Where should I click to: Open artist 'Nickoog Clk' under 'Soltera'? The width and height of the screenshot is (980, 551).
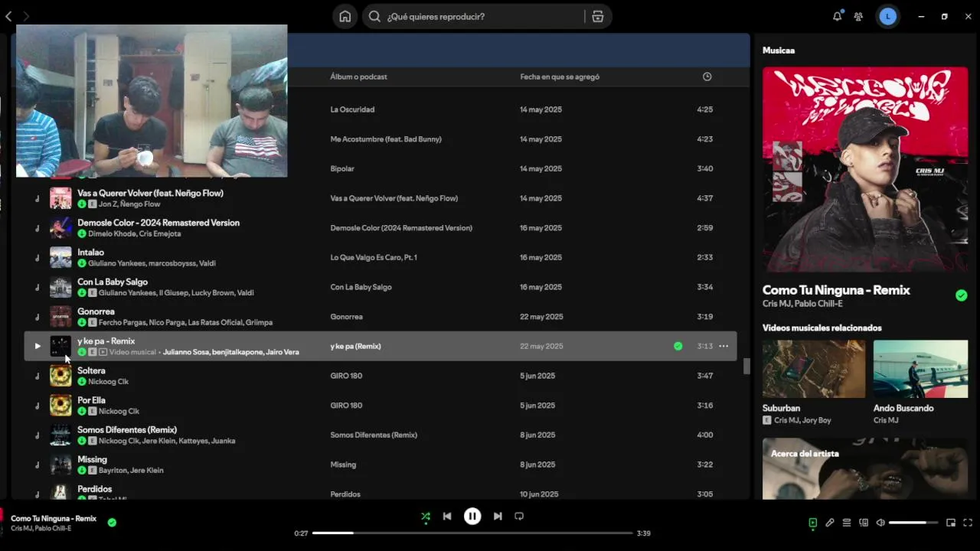(x=108, y=381)
